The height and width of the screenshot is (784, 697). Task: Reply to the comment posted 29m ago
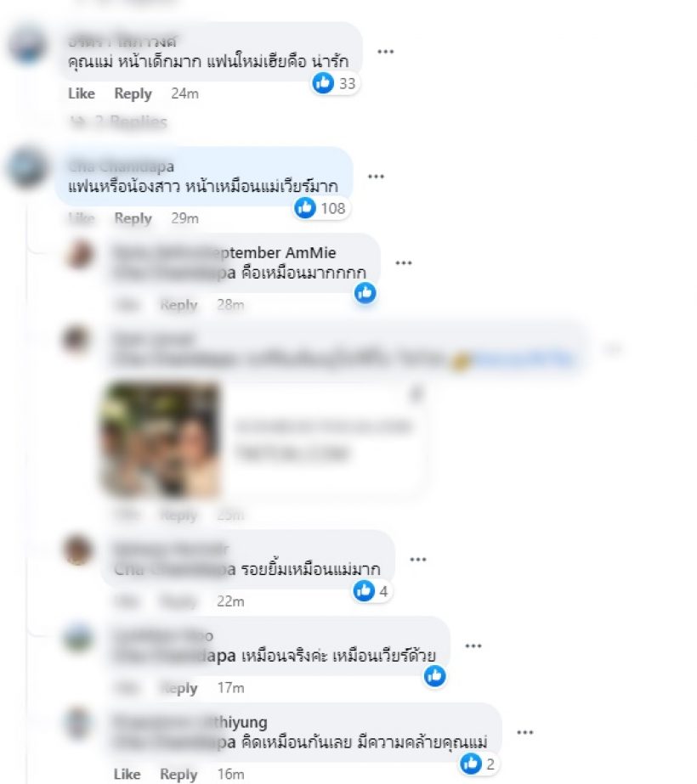pyautogui.click(x=133, y=218)
